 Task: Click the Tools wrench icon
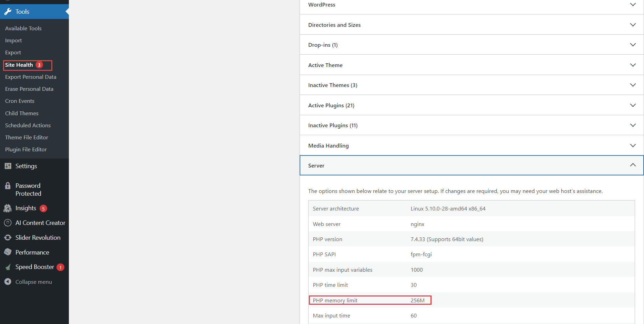[x=8, y=12]
